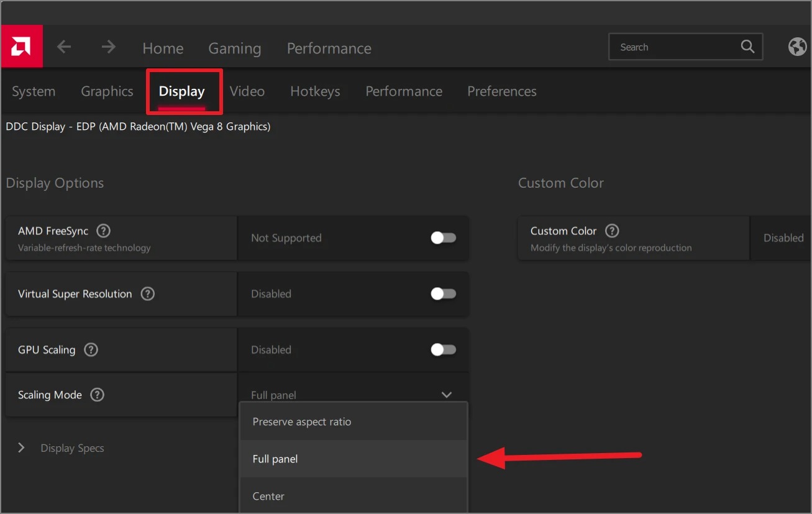Switch to the System sub-tab

[34, 91]
